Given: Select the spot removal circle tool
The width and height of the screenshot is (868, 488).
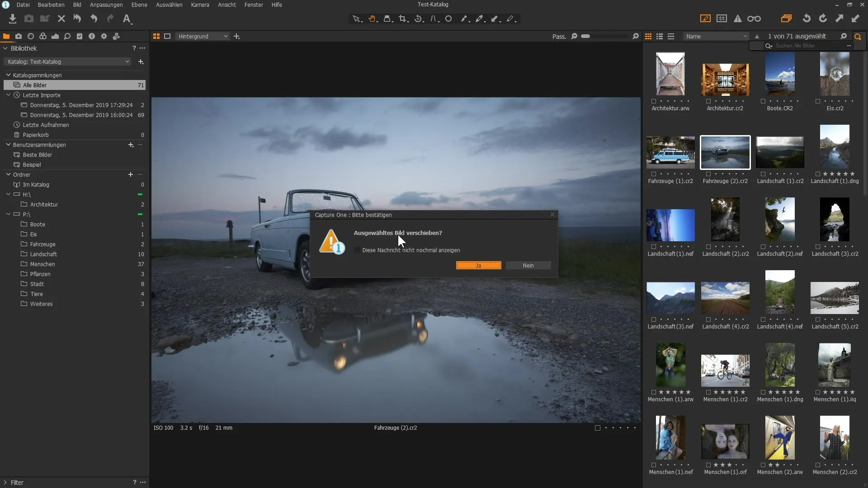Looking at the screenshot, I should tap(448, 19).
